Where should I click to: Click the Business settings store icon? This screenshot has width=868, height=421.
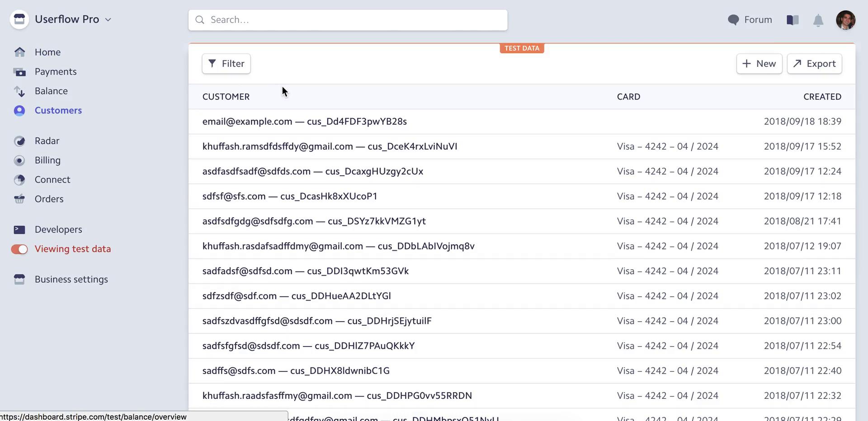[19, 280]
